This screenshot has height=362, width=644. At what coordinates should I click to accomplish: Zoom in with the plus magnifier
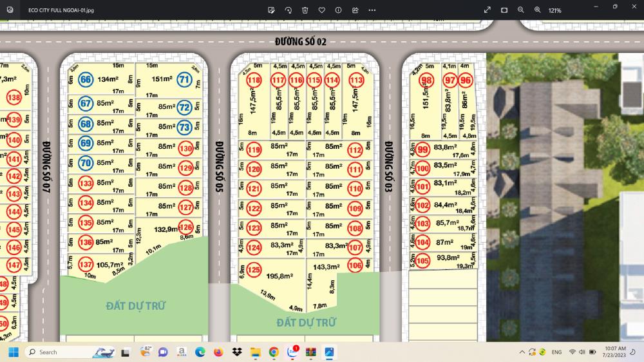coord(538,10)
